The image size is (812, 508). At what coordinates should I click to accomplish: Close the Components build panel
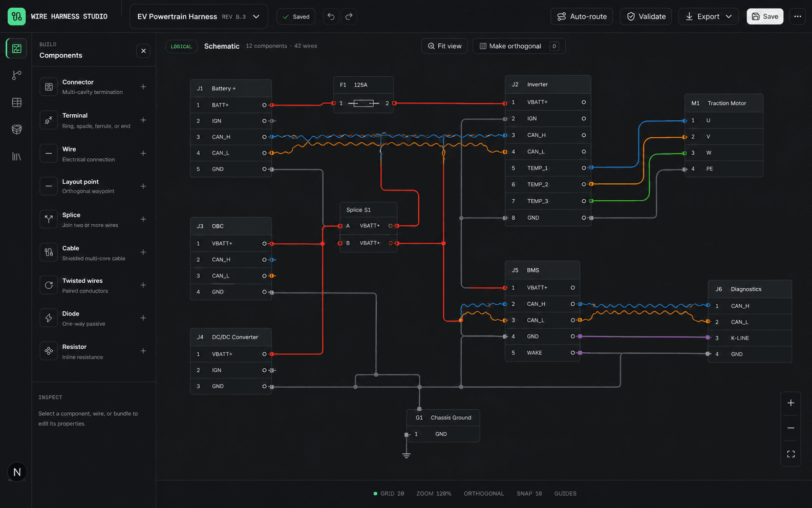click(143, 51)
